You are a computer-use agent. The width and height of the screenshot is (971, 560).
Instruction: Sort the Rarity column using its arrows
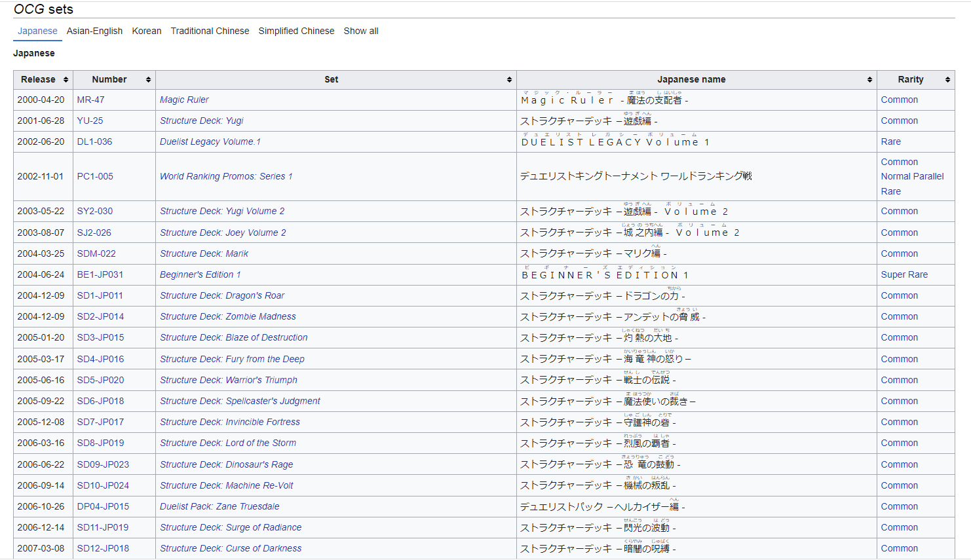947,79
